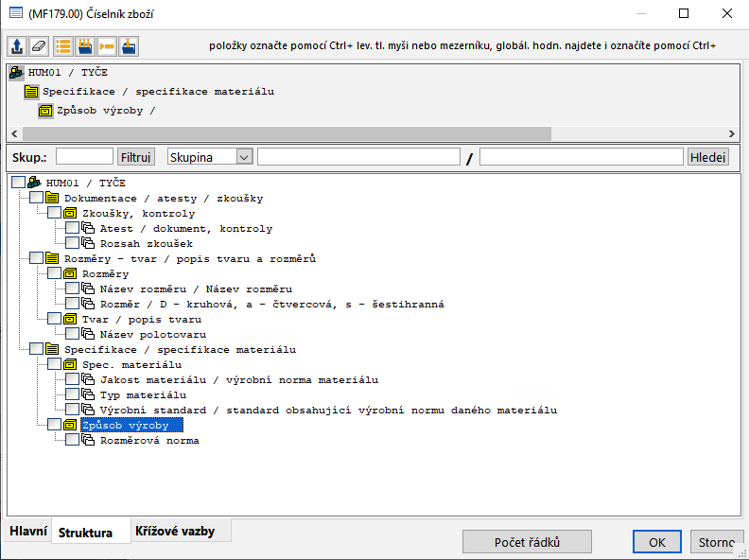Viewport: 749px width, 560px height.
Task: Tick the checkbox for Rozsah zkoušek
Action: 72,243
